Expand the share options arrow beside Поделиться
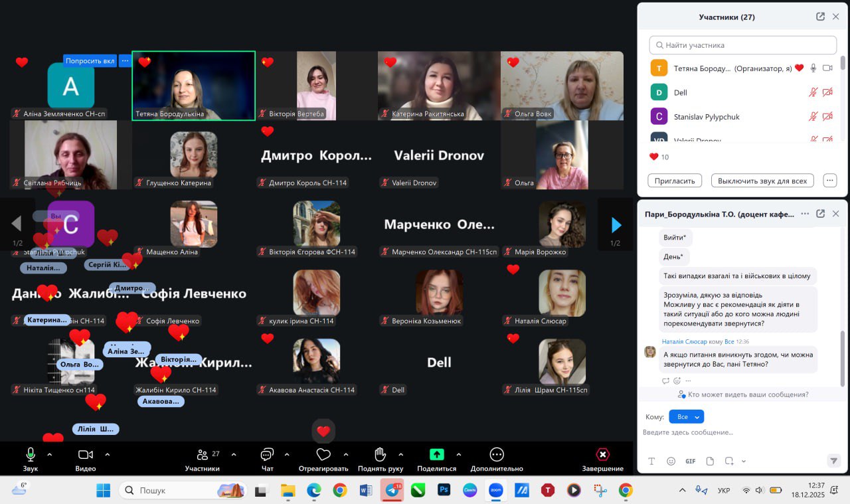Image resolution: width=850 pixels, height=504 pixels. click(x=458, y=455)
